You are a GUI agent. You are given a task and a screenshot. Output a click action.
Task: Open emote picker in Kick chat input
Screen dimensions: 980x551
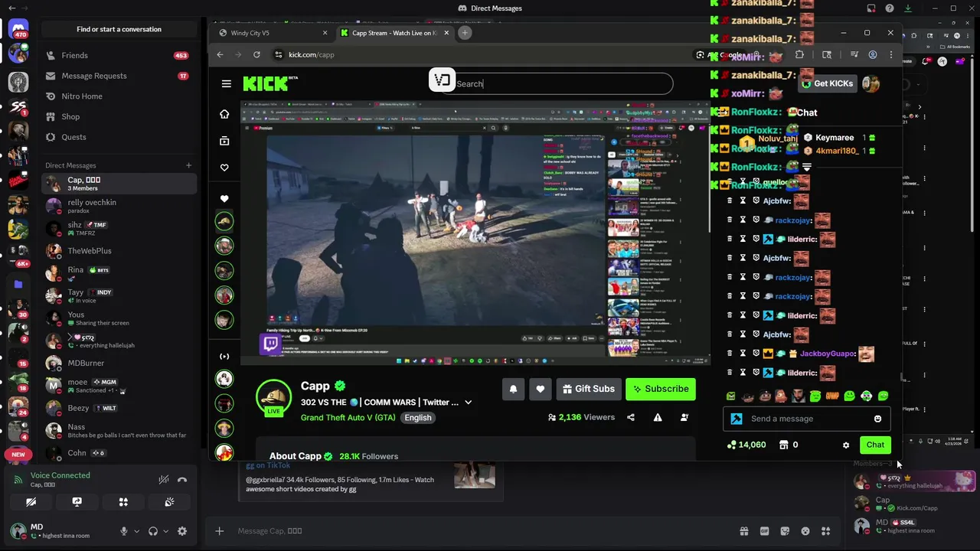[877, 419]
